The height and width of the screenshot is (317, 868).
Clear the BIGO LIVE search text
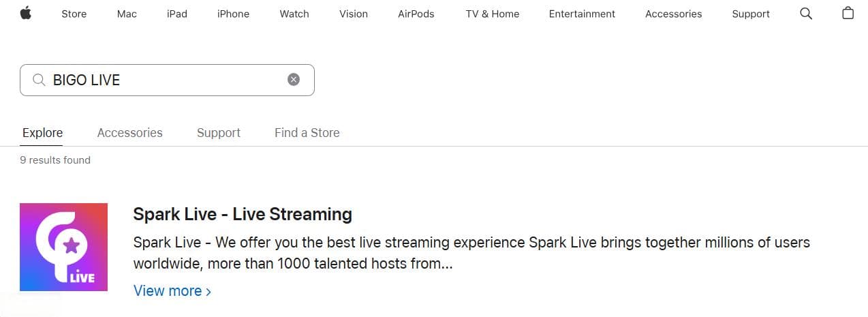point(294,80)
